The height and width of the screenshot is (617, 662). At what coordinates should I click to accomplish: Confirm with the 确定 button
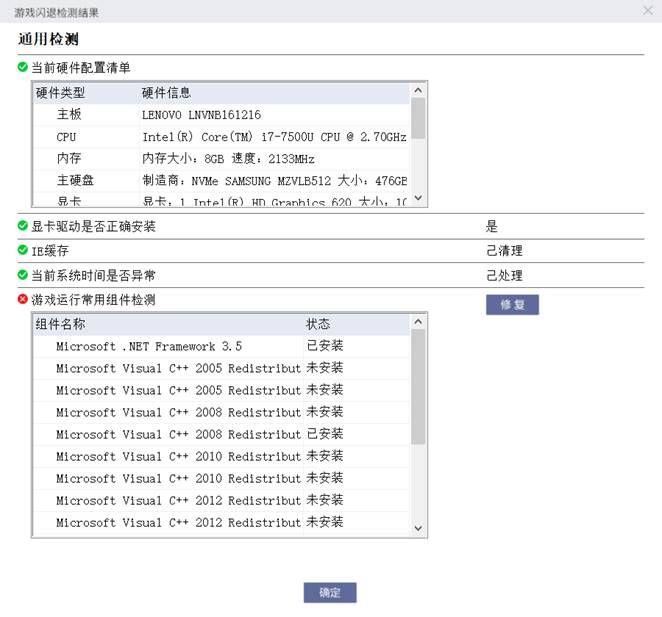[330, 593]
